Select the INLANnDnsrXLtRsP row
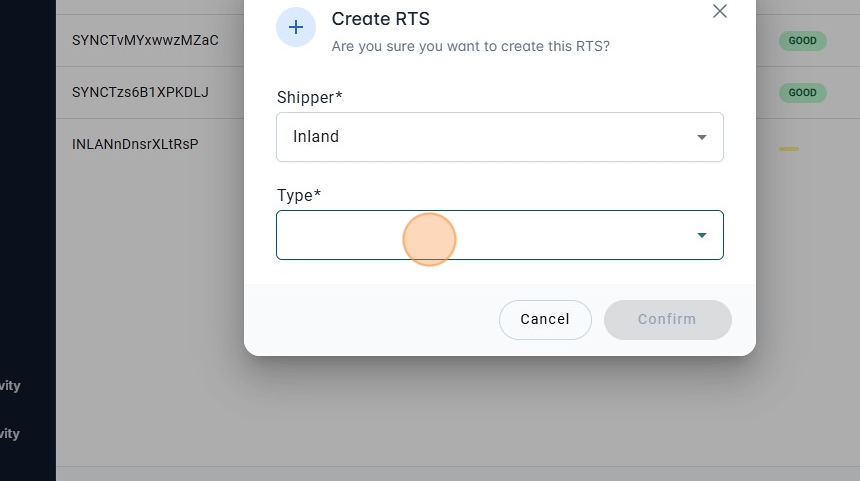The height and width of the screenshot is (481, 860). [x=135, y=145]
